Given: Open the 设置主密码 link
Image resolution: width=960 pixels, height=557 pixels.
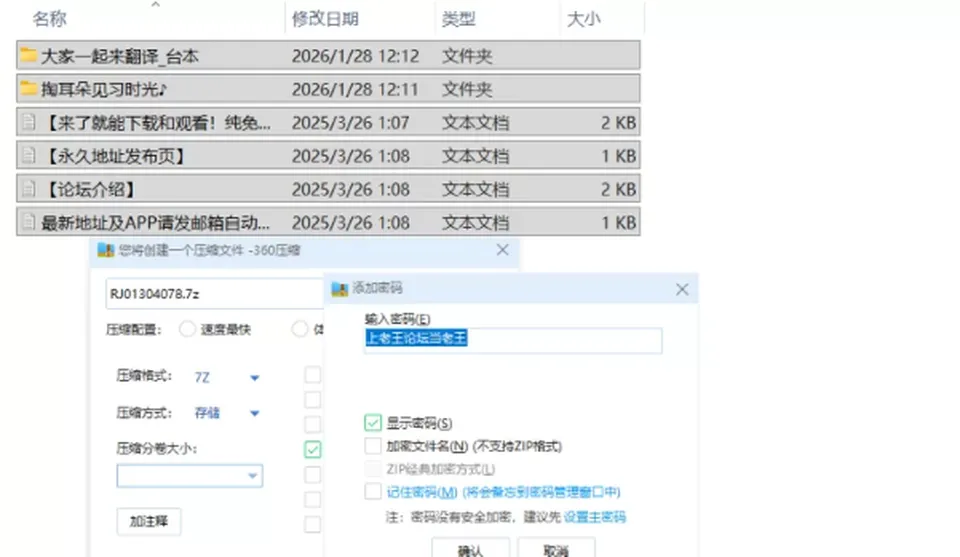Looking at the screenshot, I should pos(594,517).
